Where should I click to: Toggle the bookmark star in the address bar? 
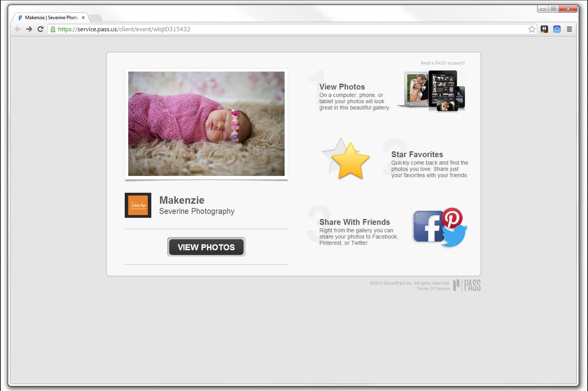tap(532, 29)
